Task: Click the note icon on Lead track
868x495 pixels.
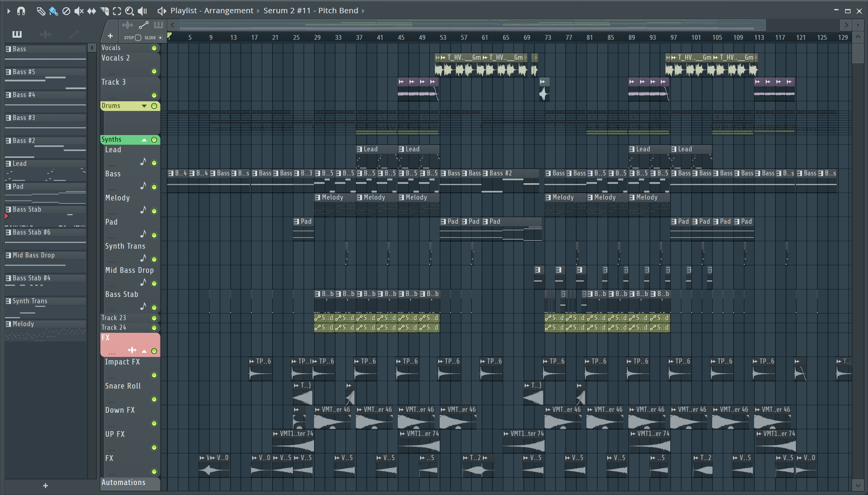Action: pyautogui.click(x=143, y=162)
